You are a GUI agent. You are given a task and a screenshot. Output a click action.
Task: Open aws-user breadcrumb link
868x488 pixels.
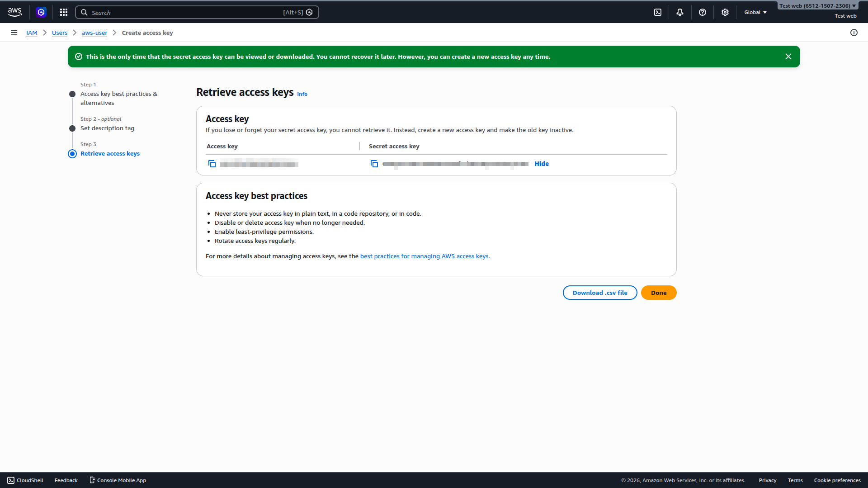[94, 33]
